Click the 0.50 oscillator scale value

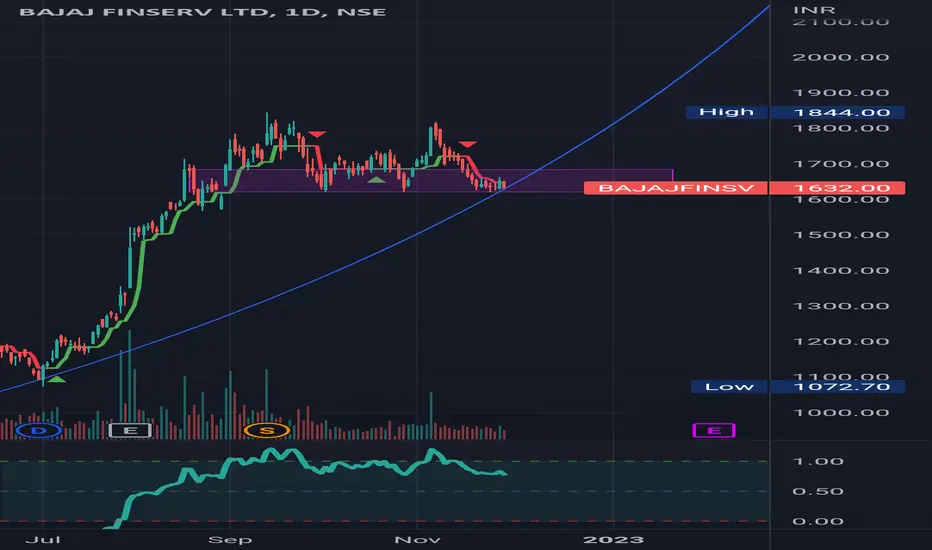click(818, 491)
